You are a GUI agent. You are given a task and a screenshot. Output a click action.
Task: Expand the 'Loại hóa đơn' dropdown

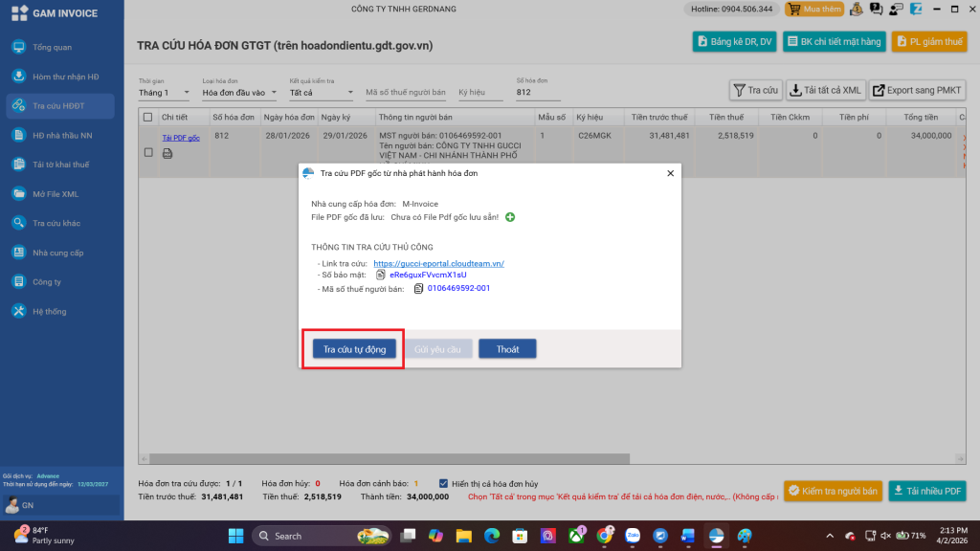tap(239, 93)
